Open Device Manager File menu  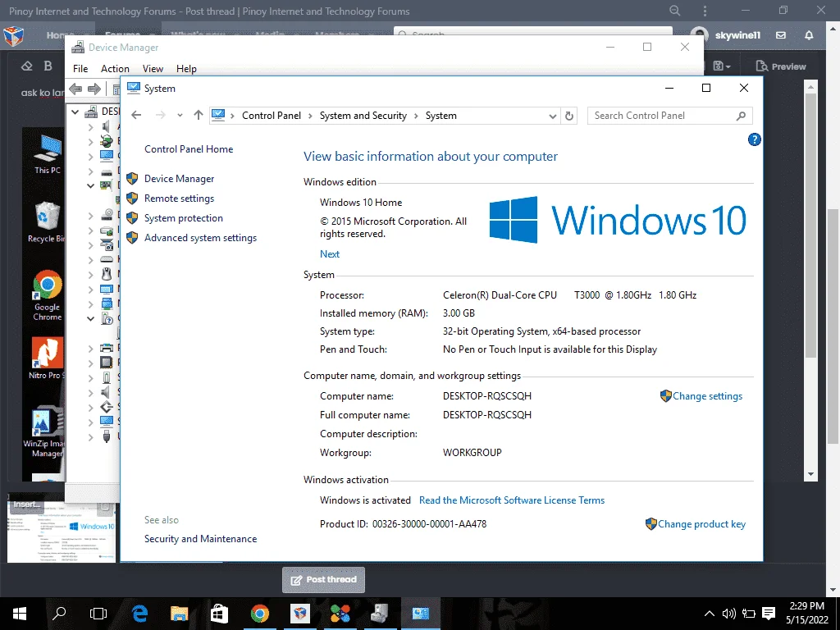[80, 69]
